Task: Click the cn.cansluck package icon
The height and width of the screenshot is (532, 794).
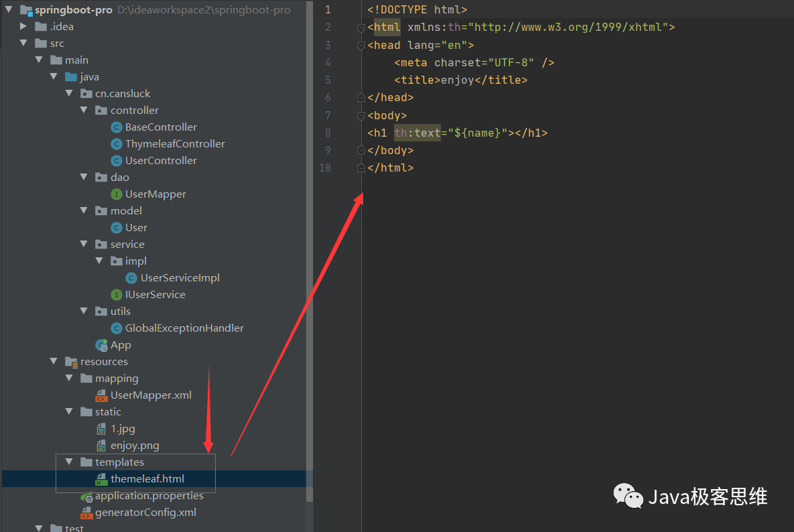Action: pos(86,94)
